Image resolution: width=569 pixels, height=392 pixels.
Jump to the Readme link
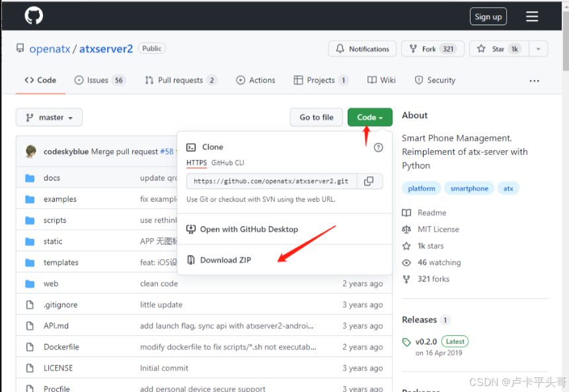[424, 213]
